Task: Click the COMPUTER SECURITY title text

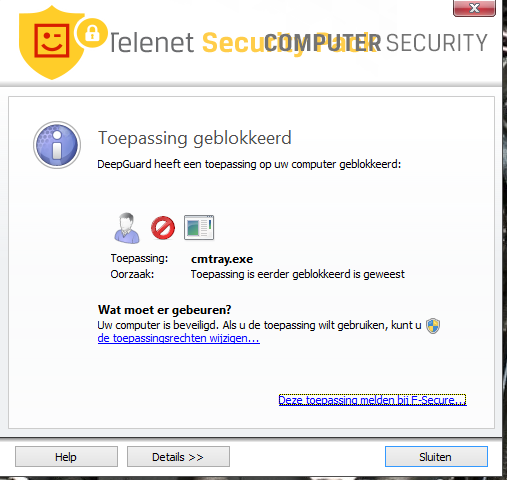Action: (376, 43)
